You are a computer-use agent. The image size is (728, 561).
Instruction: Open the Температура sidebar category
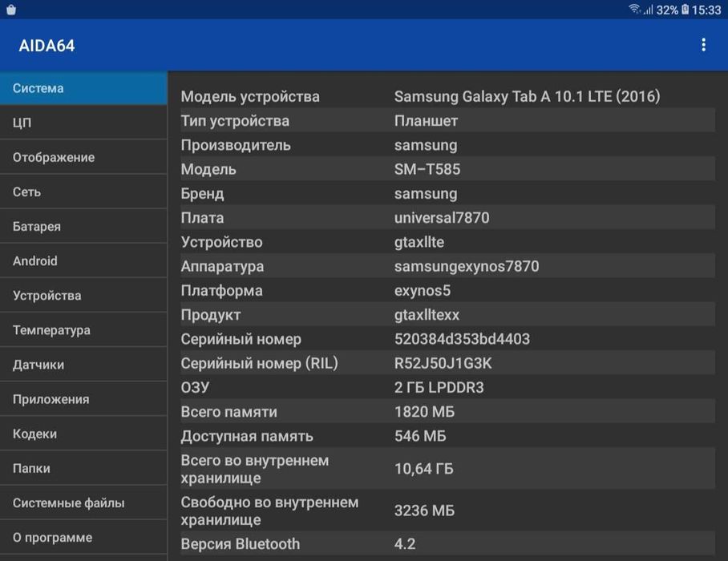[x=83, y=330]
